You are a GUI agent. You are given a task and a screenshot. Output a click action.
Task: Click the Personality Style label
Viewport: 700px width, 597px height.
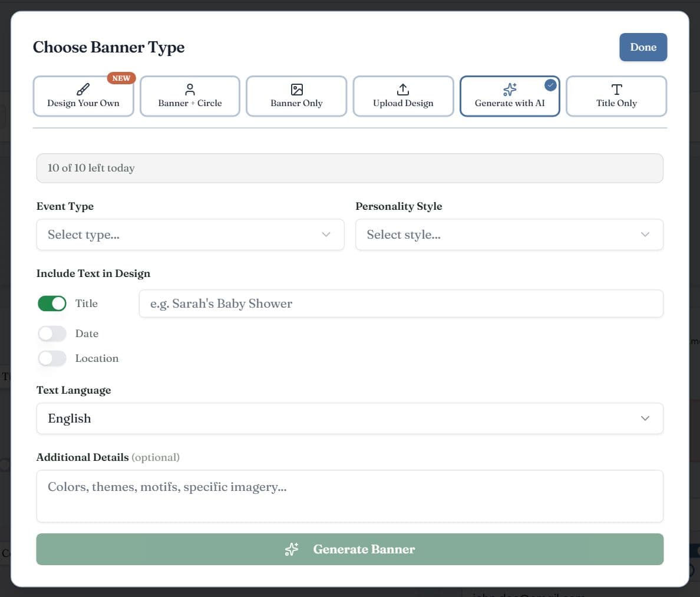399,206
